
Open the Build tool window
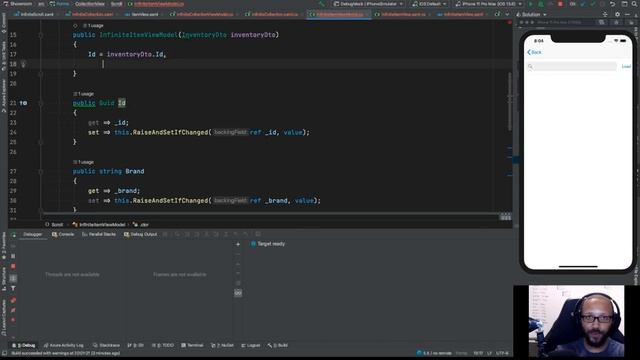pyautogui.click(x=278, y=345)
